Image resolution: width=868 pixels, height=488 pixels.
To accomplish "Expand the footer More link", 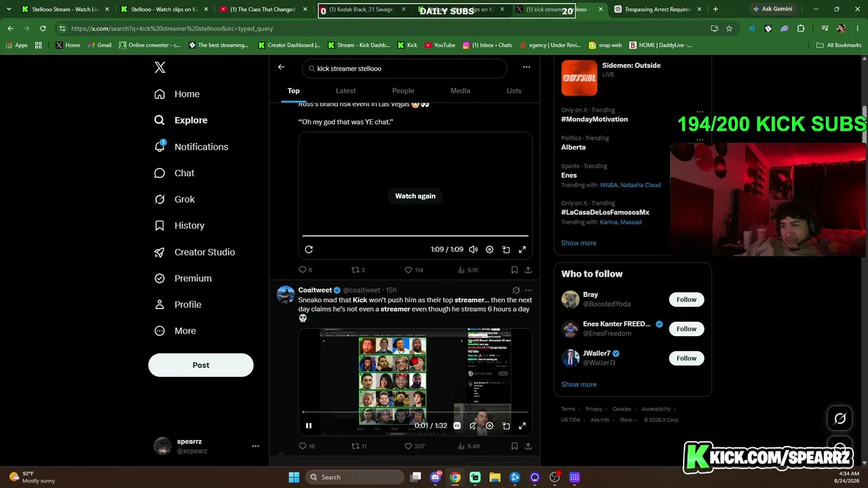I will tap(628, 420).
